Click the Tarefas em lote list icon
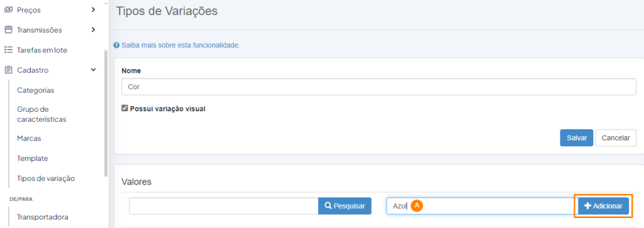Screen dimensions: 644x228 tap(8, 50)
